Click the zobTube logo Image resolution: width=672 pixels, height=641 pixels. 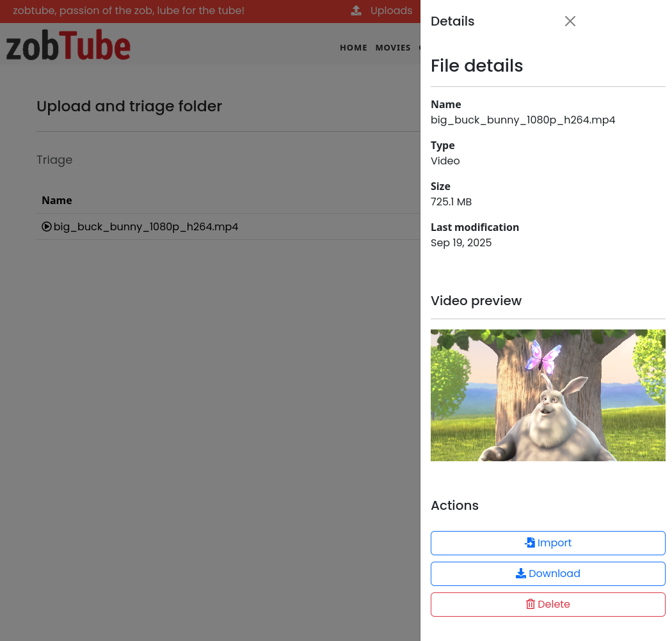68,45
